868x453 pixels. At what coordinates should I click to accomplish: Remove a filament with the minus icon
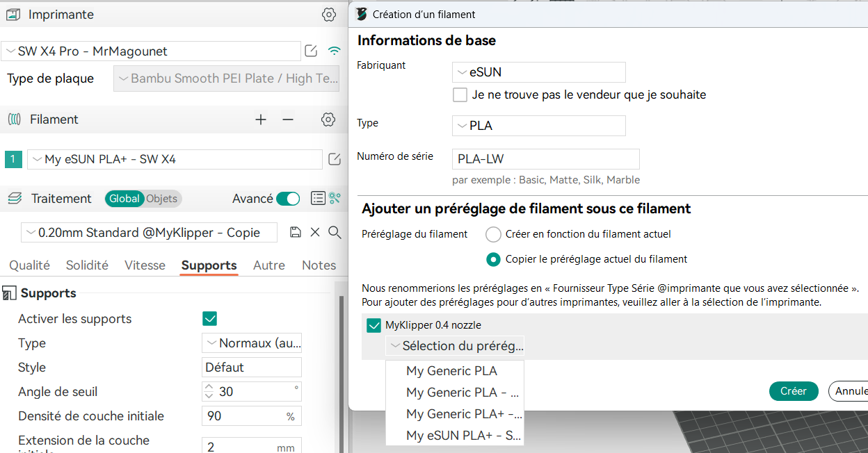(x=288, y=120)
